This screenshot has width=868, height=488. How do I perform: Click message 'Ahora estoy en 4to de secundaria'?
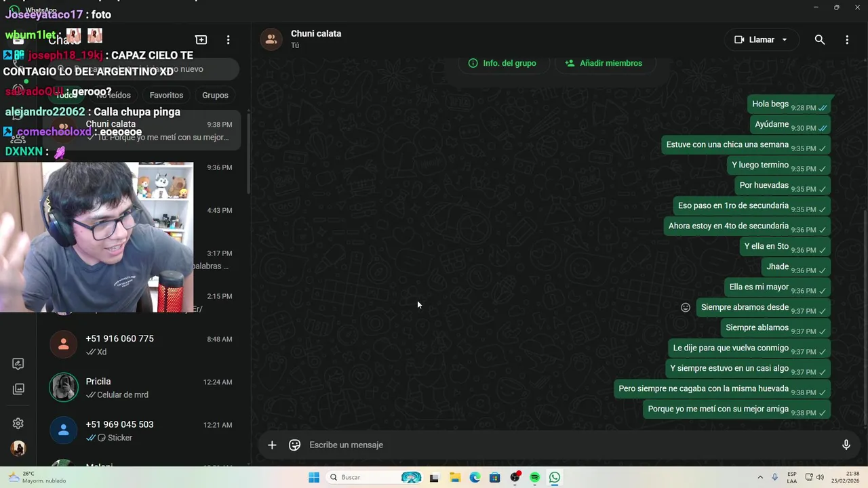coord(748,226)
